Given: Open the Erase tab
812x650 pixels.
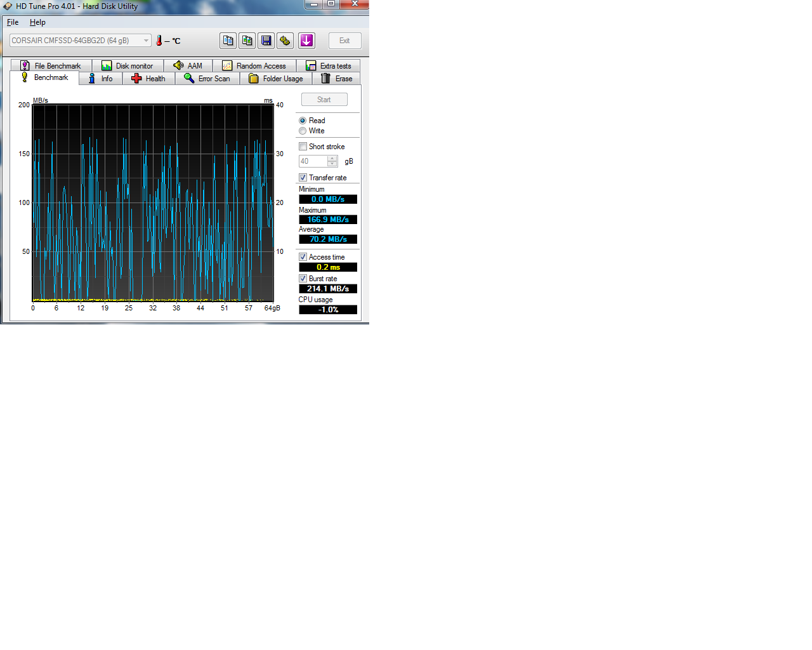Looking at the screenshot, I should pos(336,79).
